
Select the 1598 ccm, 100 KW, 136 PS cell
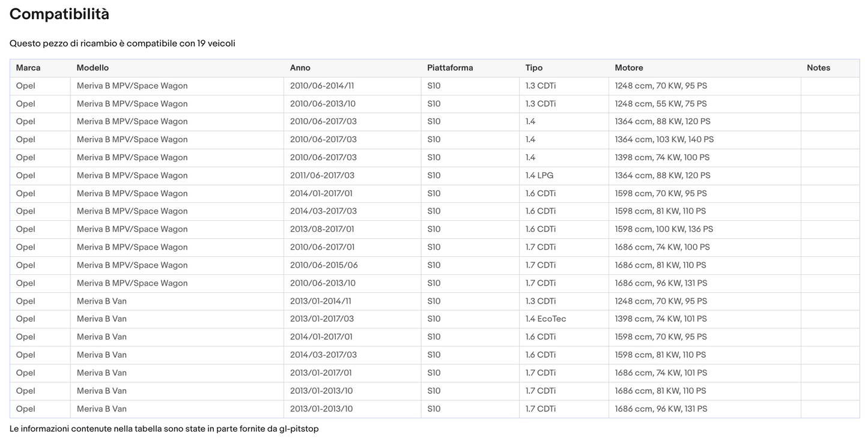coord(664,229)
